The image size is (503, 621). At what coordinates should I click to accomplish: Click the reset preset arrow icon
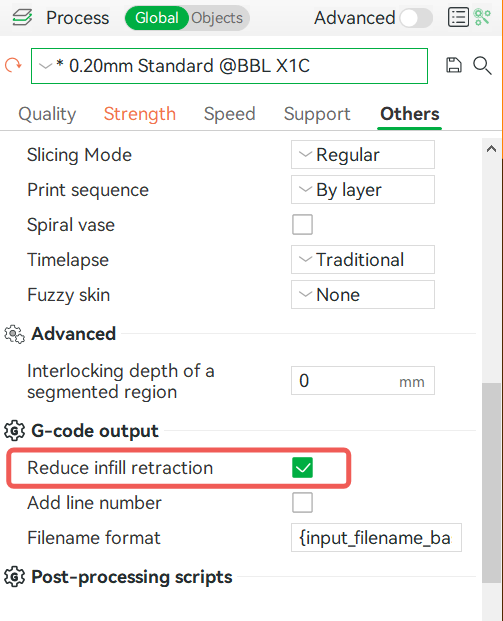[x=13, y=65]
